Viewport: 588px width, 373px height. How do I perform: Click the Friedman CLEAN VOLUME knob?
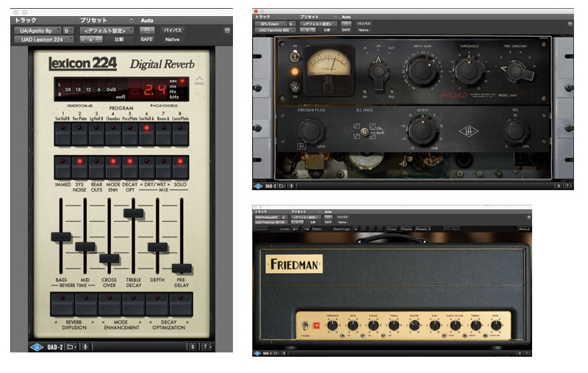tap(455, 325)
